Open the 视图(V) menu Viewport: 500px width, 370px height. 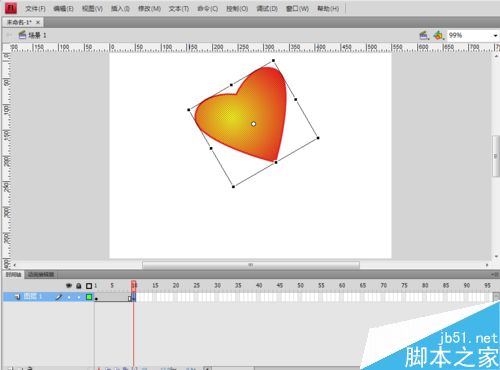(92, 9)
